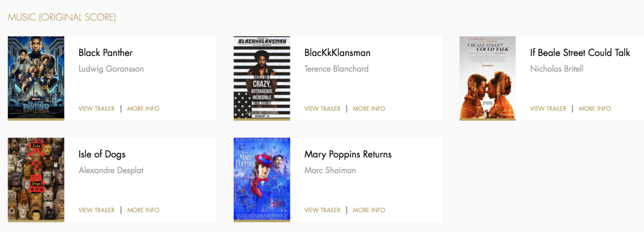Viewport: 644px width, 232px height.
Task: Open more info for Mary Poppins Returns
Action: click(369, 210)
